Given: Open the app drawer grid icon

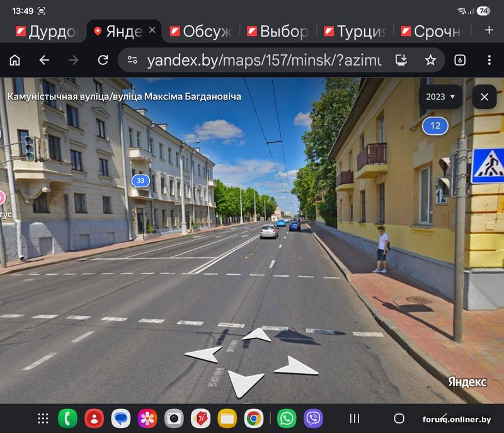Looking at the screenshot, I should coord(43,419).
